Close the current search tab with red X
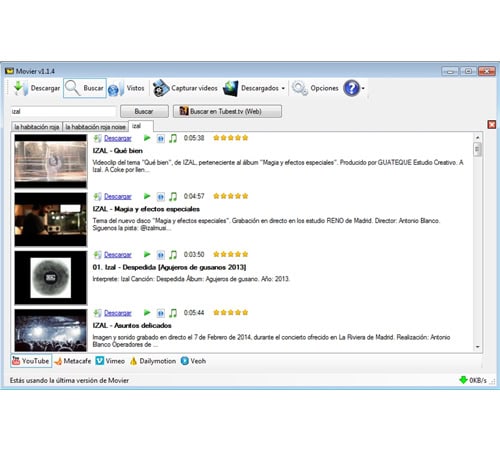This screenshot has width=500, height=450. [x=492, y=125]
